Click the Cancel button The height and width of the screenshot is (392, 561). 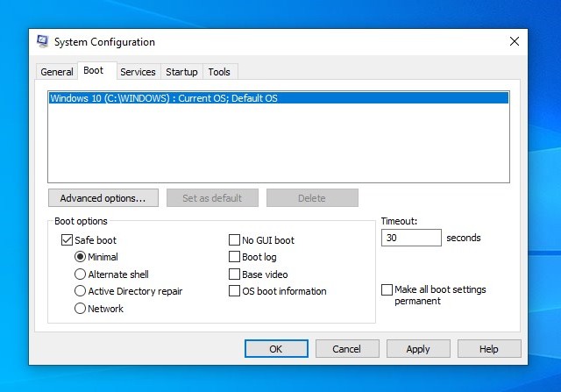coord(347,349)
